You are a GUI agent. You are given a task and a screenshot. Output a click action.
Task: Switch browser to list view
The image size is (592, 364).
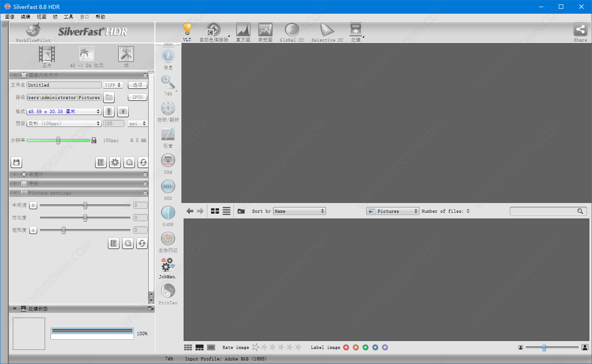227,211
